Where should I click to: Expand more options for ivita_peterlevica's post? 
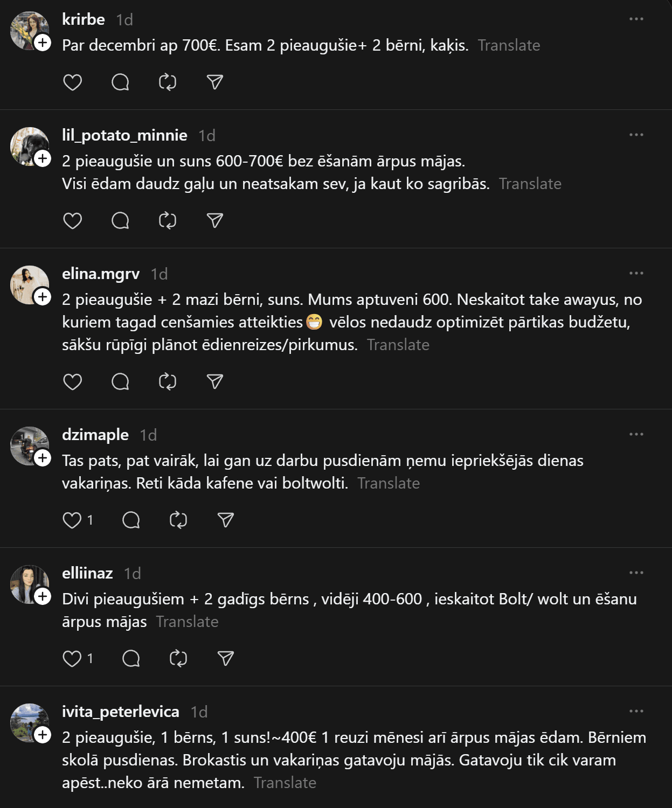coord(636,712)
